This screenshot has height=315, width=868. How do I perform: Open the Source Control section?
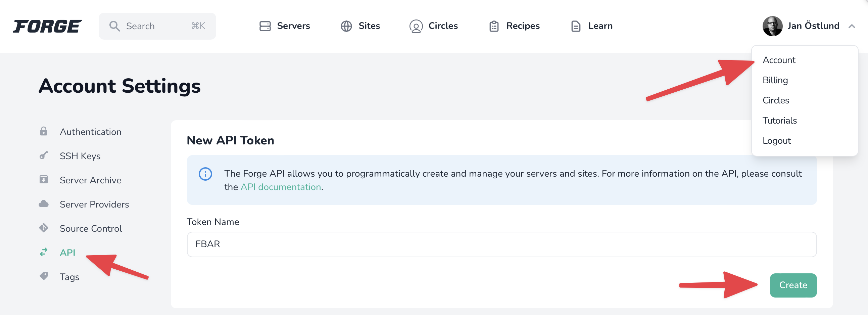(x=91, y=229)
